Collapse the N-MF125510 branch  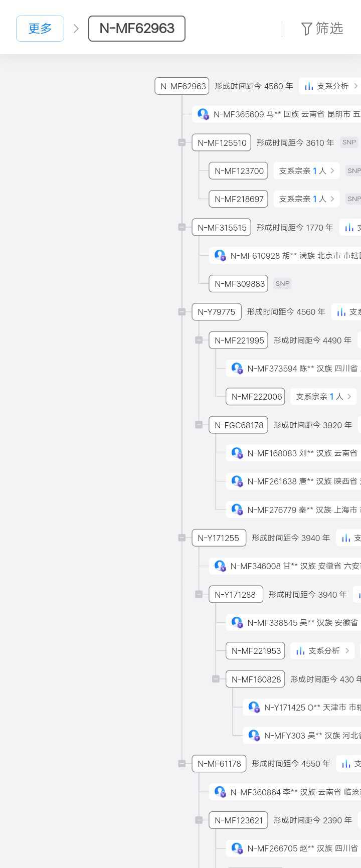pos(182,142)
